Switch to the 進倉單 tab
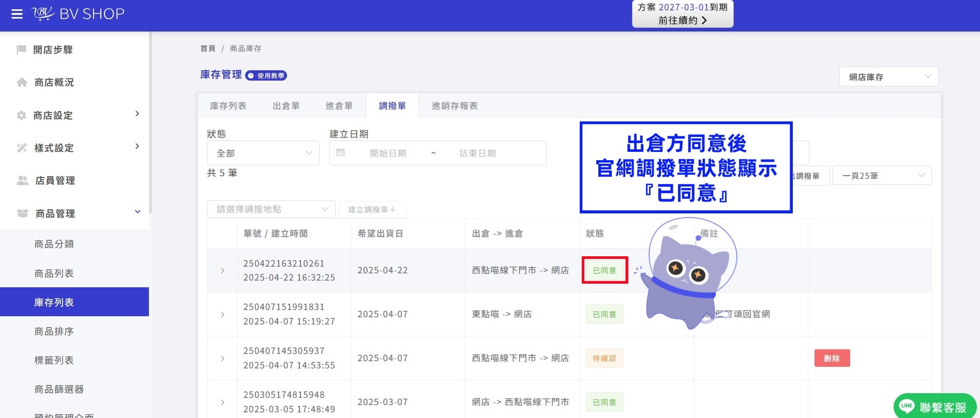This screenshot has width=980, height=418. point(339,106)
